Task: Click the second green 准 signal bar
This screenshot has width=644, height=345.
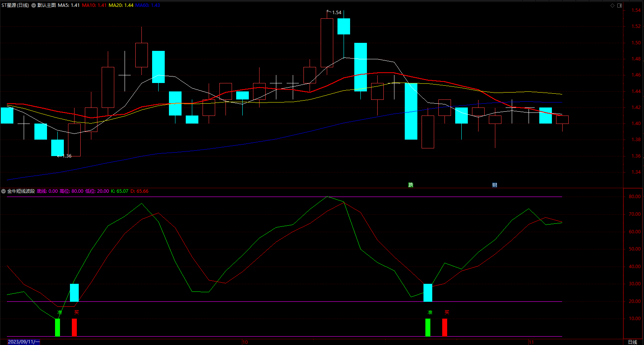Action: coord(428,327)
